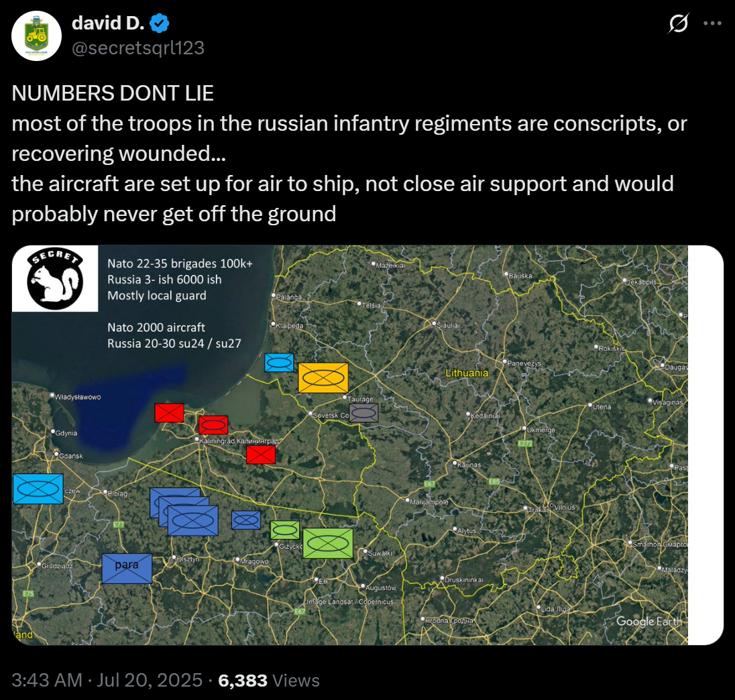Click the Google Earth watermark text
Image resolution: width=735 pixels, height=700 pixels.
tap(649, 622)
